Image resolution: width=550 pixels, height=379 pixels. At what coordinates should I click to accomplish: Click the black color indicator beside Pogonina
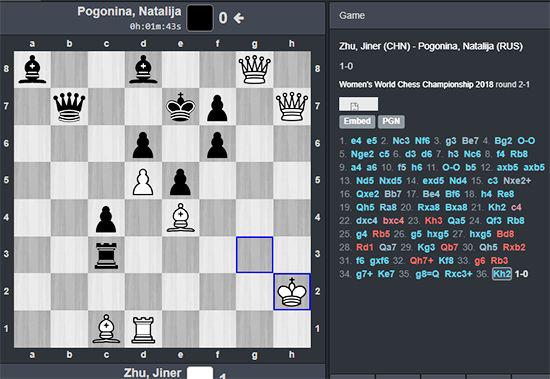[x=200, y=18]
